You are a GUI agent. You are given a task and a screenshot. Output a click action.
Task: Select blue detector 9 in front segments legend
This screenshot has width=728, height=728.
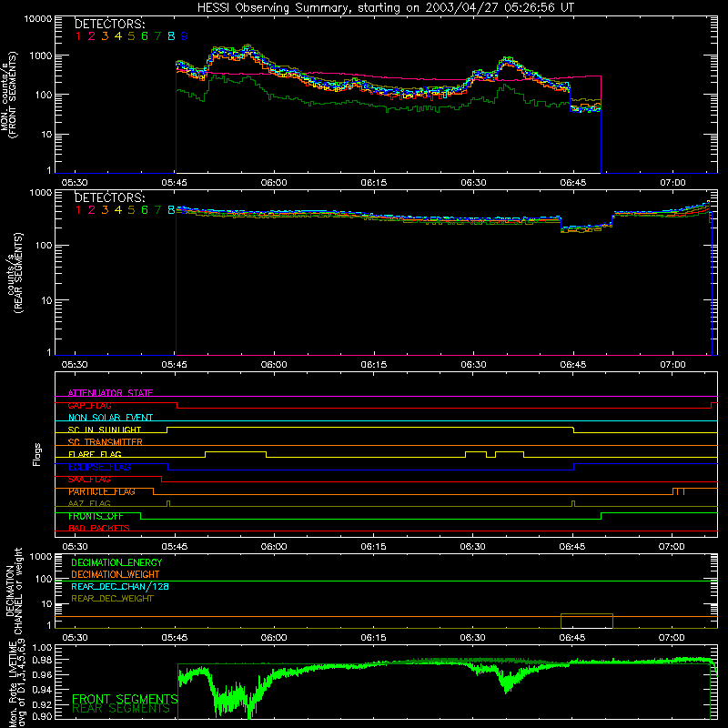click(185, 36)
